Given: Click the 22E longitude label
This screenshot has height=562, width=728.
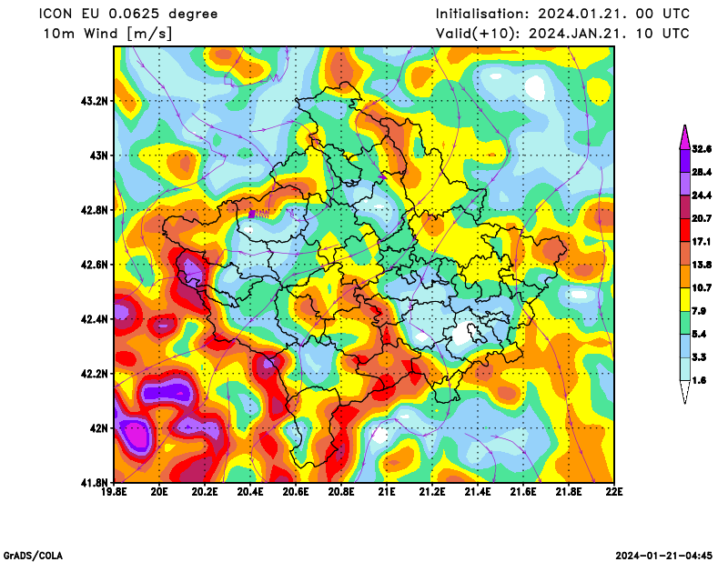Looking at the screenshot, I should point(614,492).
